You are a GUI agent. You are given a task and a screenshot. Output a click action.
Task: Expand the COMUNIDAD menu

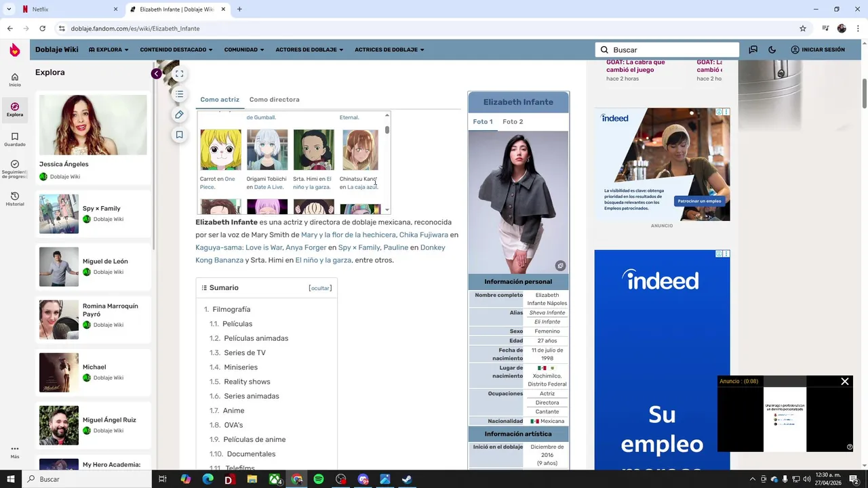[244, 49]
